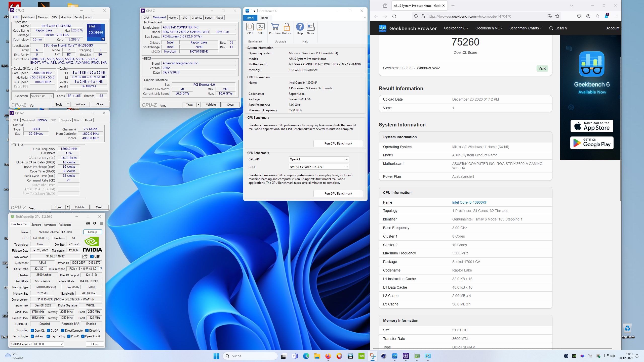Click the Windows taskbar Suche search box
Image resolution: width=644 pixels, height=362 pixels.
(x=250, y=356)
